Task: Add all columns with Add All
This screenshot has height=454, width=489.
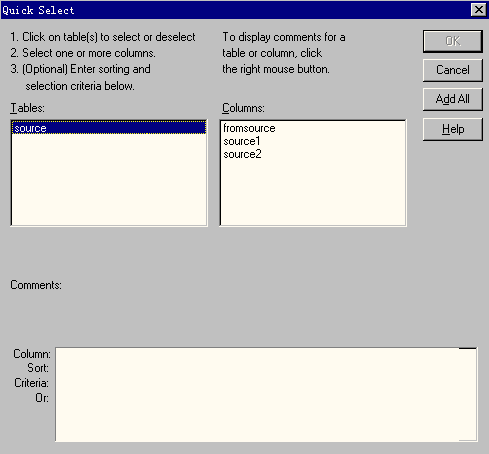Action: pos(453,99)
